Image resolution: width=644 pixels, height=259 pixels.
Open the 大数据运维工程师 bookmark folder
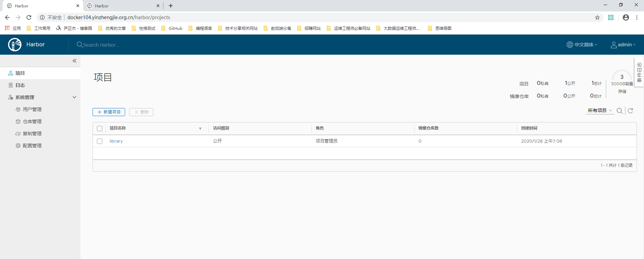point(398,28)
